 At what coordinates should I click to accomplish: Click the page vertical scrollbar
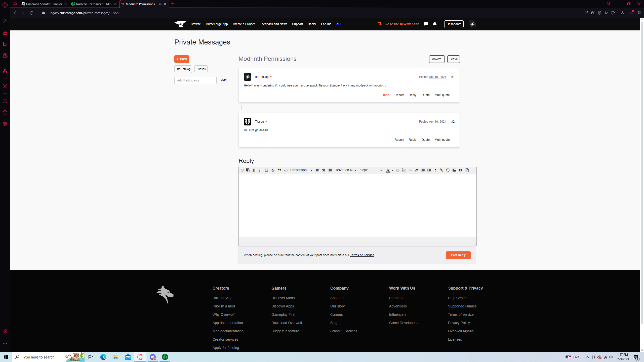tap(642, 172)
